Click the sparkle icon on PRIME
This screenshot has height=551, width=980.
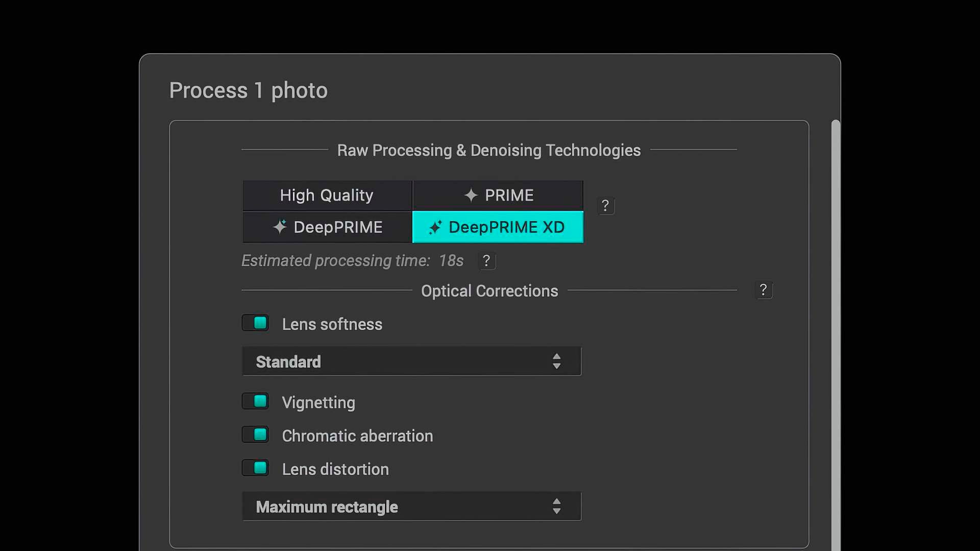click(471, 195)
